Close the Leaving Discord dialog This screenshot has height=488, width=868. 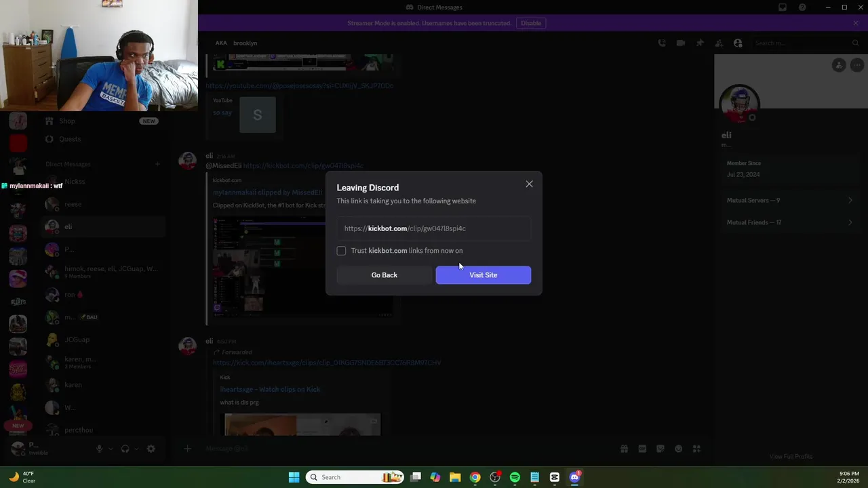pos(529,184)
